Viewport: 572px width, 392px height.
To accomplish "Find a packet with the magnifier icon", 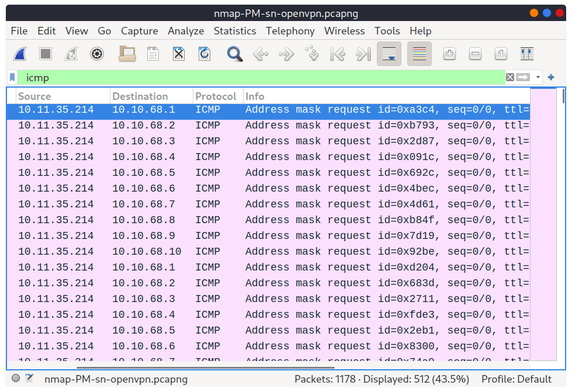I will (234, 54).
